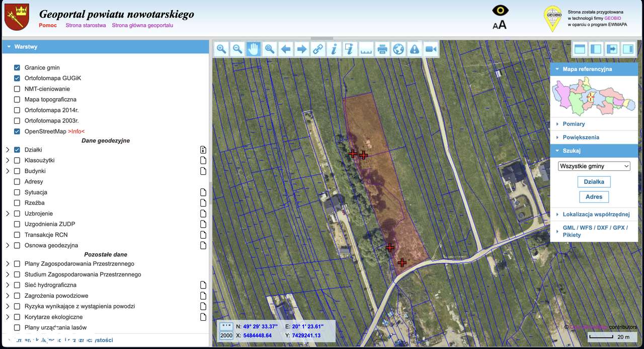Collapse the Szukaj section

pos(595,151)
